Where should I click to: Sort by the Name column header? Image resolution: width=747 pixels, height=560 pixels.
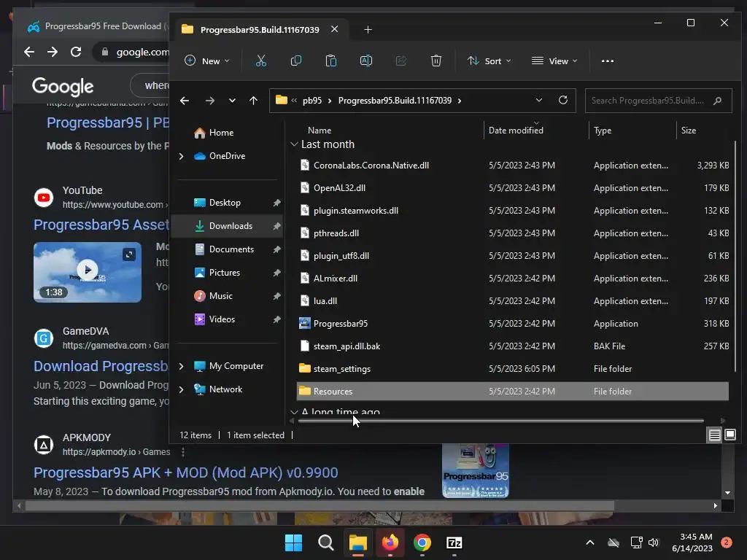click(x=320, y=131)
